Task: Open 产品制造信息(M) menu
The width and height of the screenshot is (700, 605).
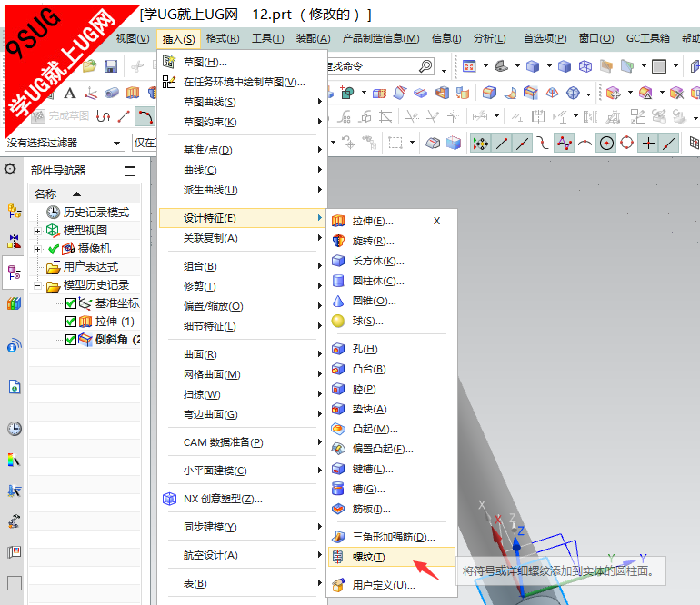Action: coord(381,38)
